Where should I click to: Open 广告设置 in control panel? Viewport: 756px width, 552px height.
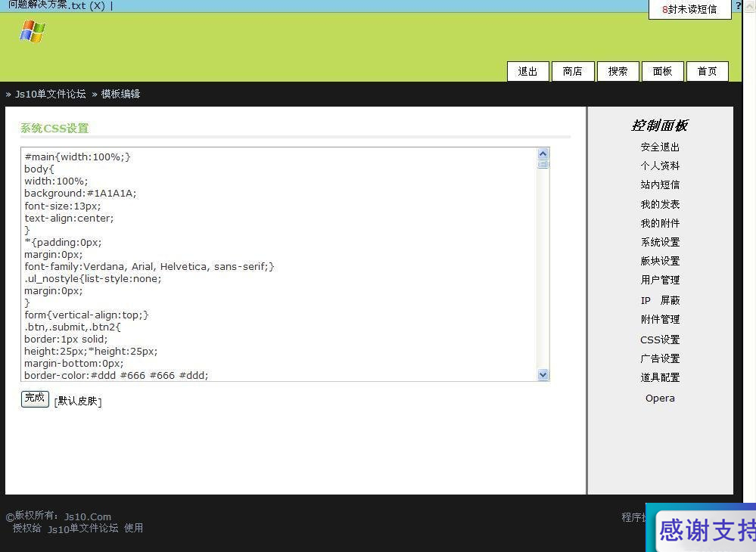point(660,358)
